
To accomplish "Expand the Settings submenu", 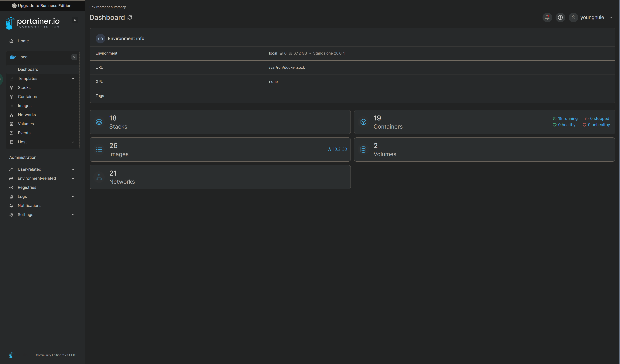I will (x=73, y=214).
